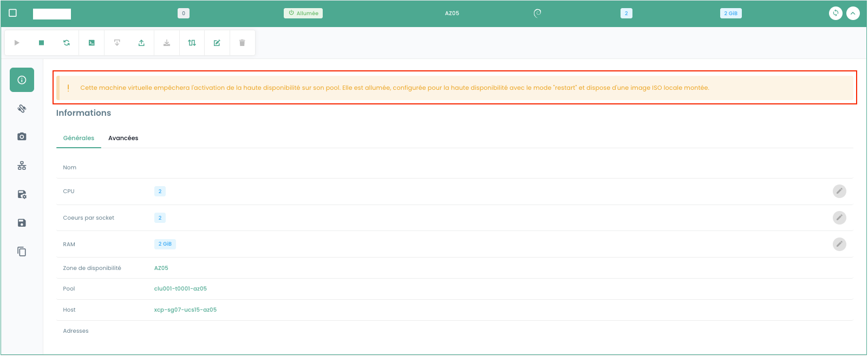Viewport: 868px width, 356px height.
Task: Click the AZ05 availability zone link
Action: click(161, 268)
